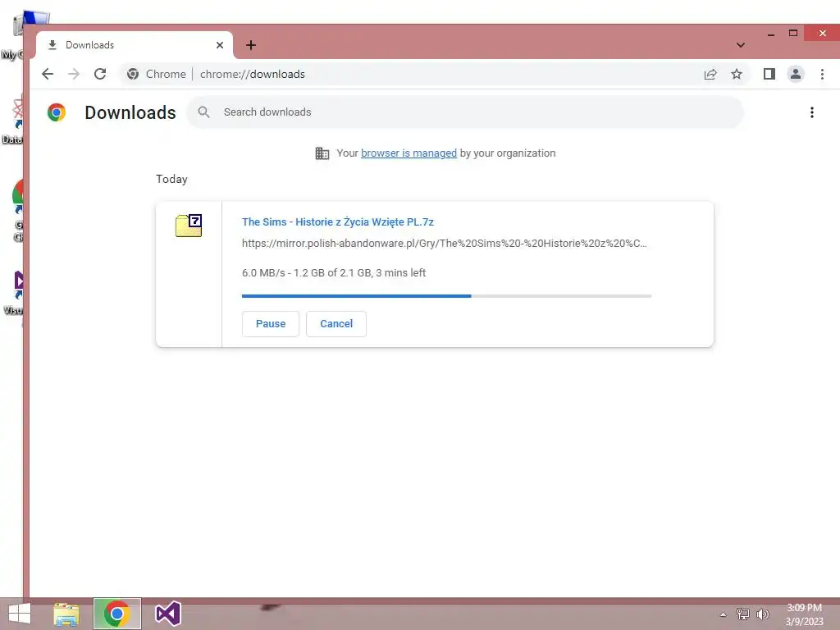Reload the downloads page
Image resolution: width=840 pixels, height=630 pixels.
click(x=100, y=74)
